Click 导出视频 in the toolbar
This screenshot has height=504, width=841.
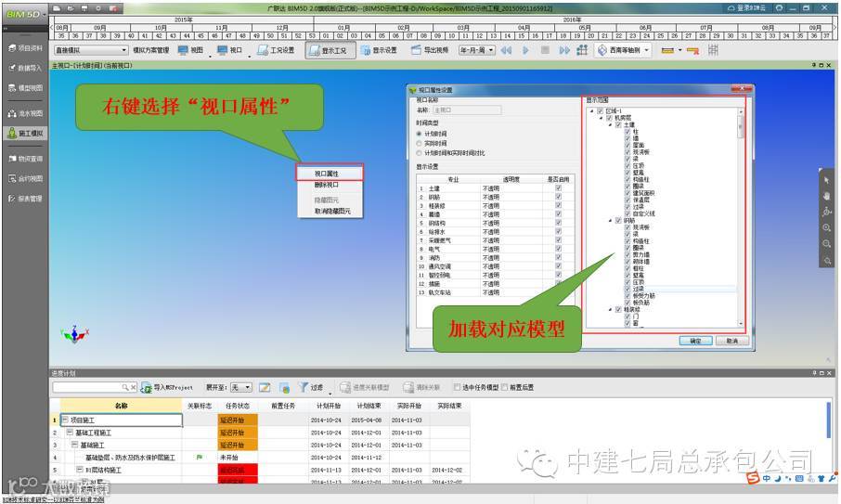point(430,50)
